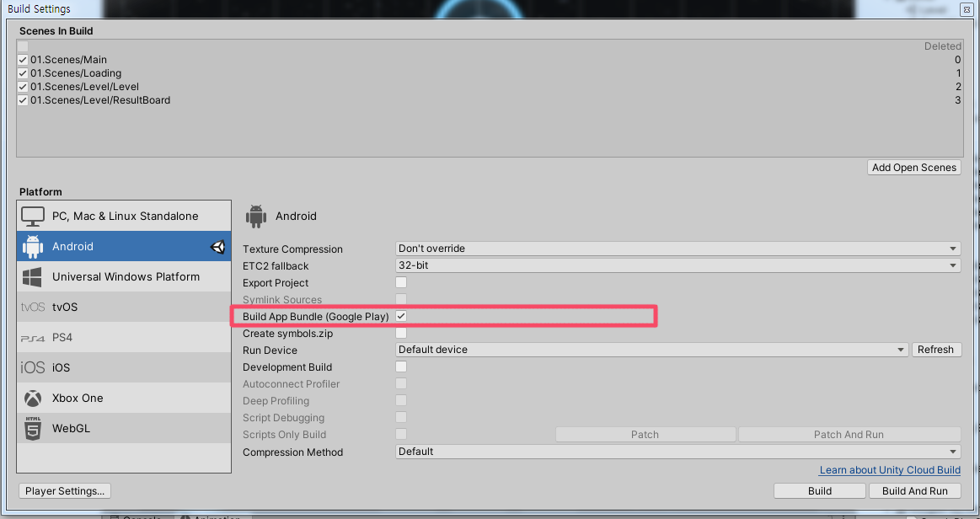Click the Add Open Scenes button
This screenshot has width=980, height=519.
click(913, 168)
